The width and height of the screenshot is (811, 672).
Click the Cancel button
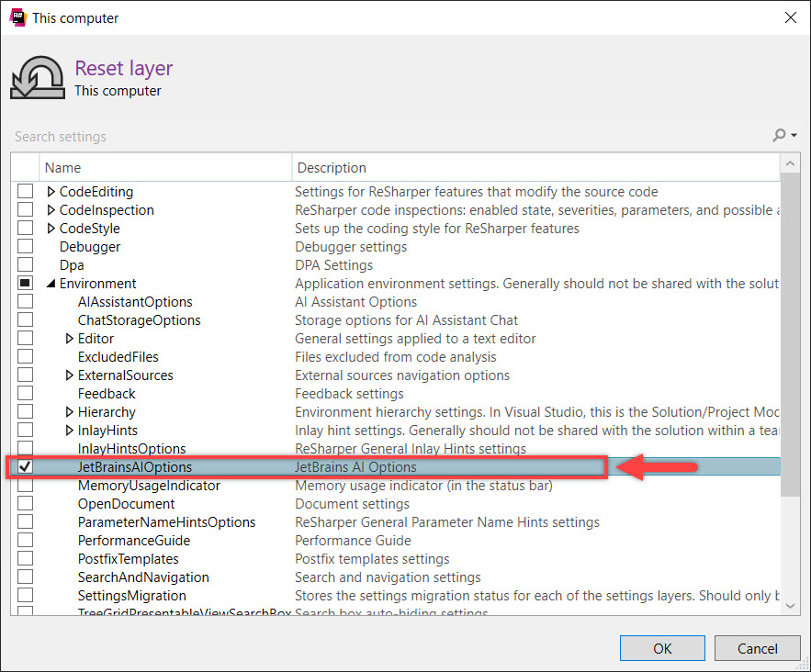757,648
